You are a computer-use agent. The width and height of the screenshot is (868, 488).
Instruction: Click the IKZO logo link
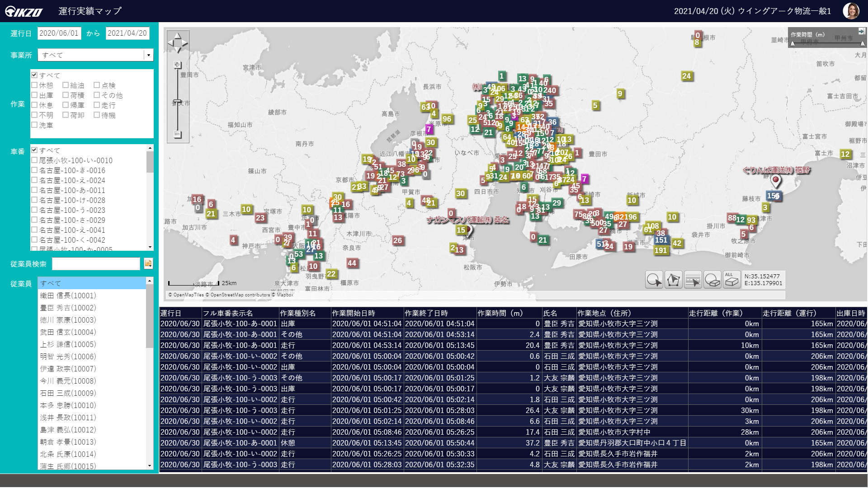(x=24, y=11)
